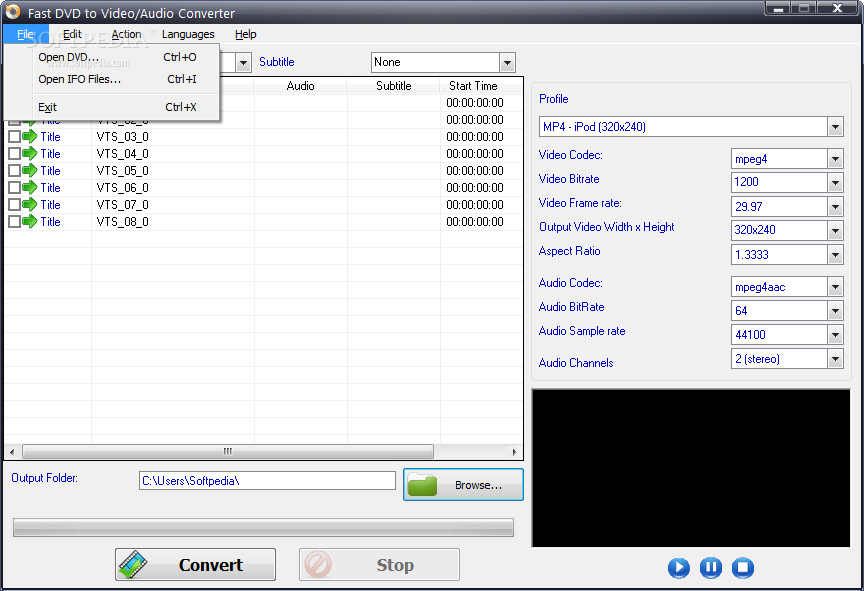Choose Open IFO Files... menu entry
The width and height of the screenshot is (864, 591).
(112, 79)
